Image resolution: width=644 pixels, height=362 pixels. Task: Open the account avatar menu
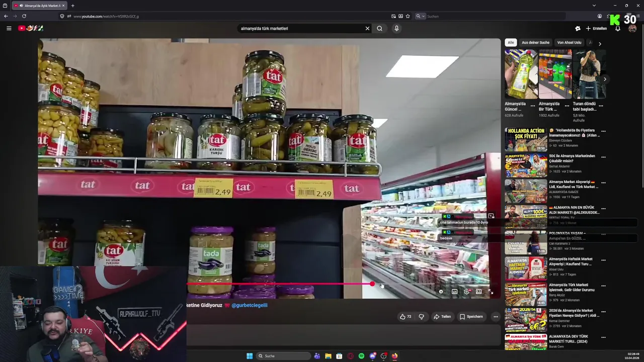[x=632, y=29]
